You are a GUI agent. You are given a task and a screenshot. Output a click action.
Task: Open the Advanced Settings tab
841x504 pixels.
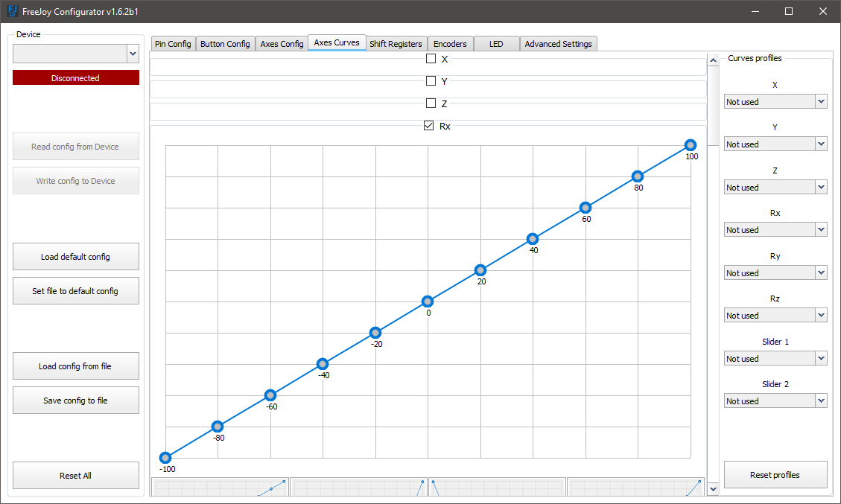coord(559,44)
